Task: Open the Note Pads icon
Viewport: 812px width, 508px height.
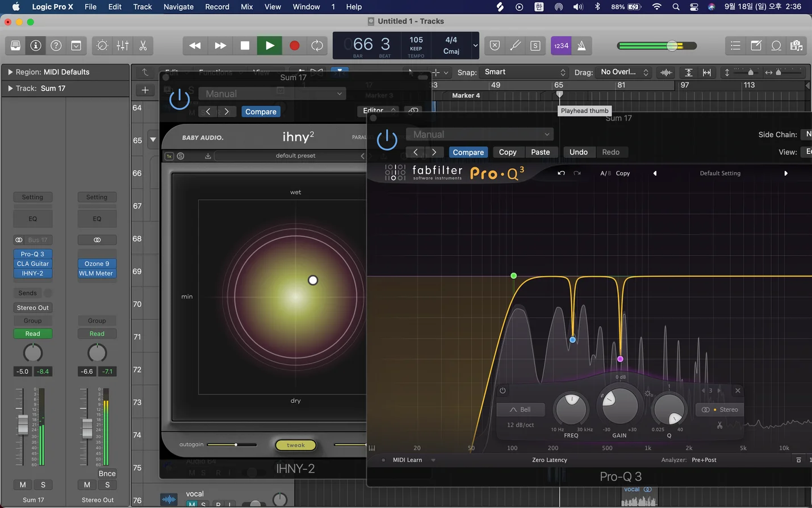Action: point(756,45)
